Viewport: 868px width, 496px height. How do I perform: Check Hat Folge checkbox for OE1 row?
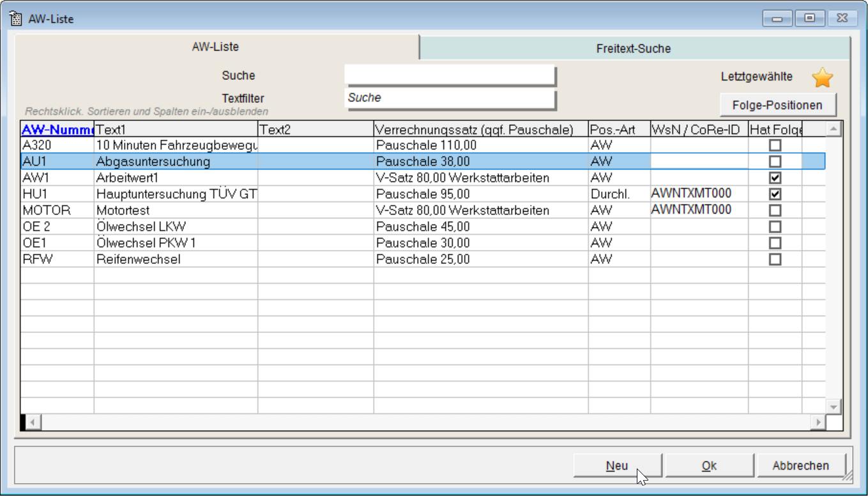[775, 243]
